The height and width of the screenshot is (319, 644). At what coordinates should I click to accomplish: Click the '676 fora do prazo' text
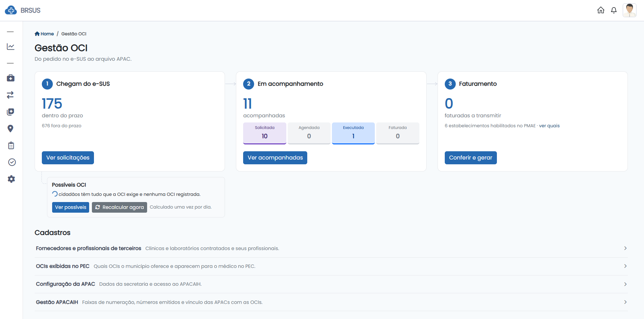coord(62,126)
